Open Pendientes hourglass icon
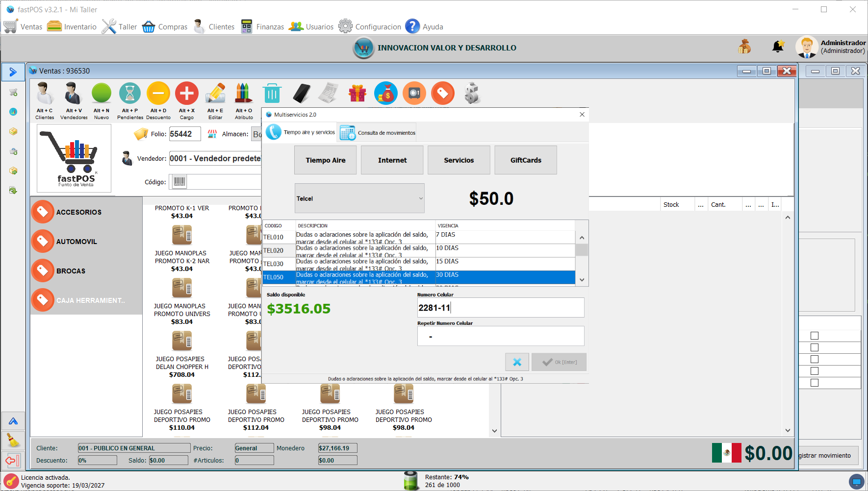Image resolution: width=868 pixels, height=491 pixels. (x=130, y=94)
